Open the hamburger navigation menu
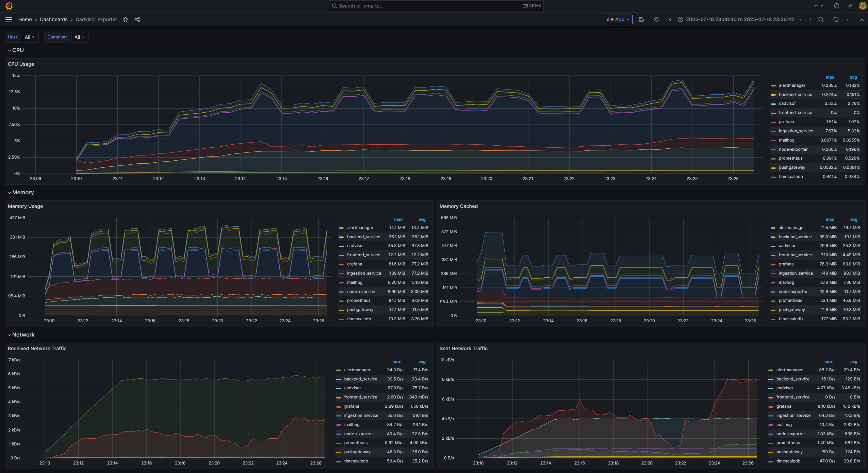The height and width of the screenshot is (473, 868). pos(9,19)
